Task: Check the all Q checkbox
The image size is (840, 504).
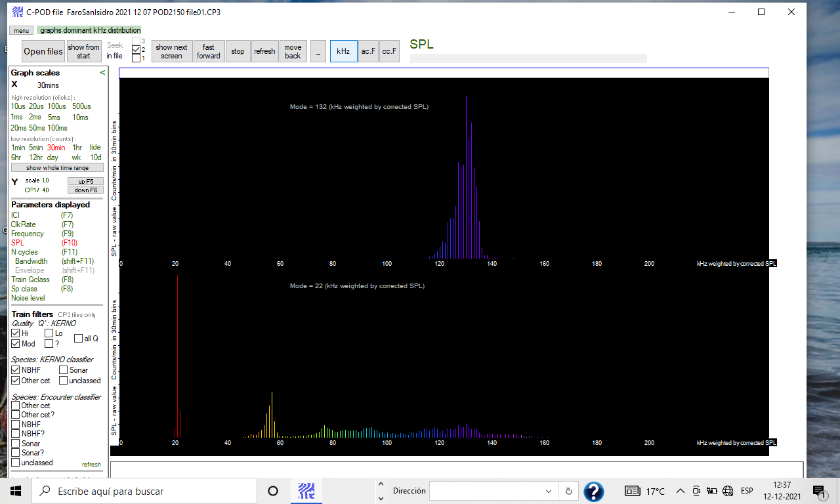Action: point(78,339)
